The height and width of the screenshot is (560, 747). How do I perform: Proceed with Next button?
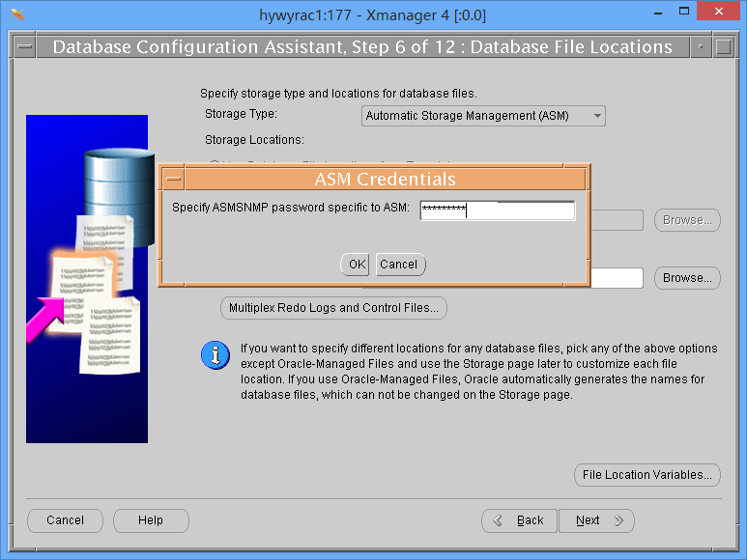[x=596, y=520]
